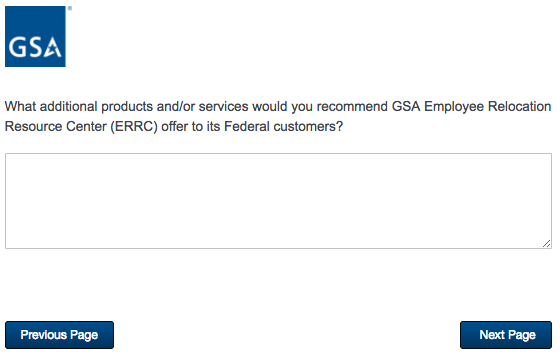
Task: Click the 'Resource Center' text in prompt
Action: 55,126
